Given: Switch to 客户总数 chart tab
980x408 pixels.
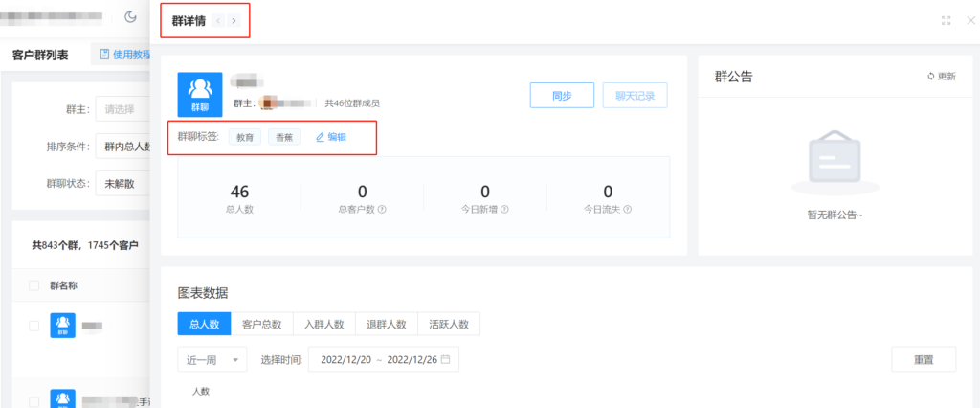Looking at the screenshot, I should point(262,324).
